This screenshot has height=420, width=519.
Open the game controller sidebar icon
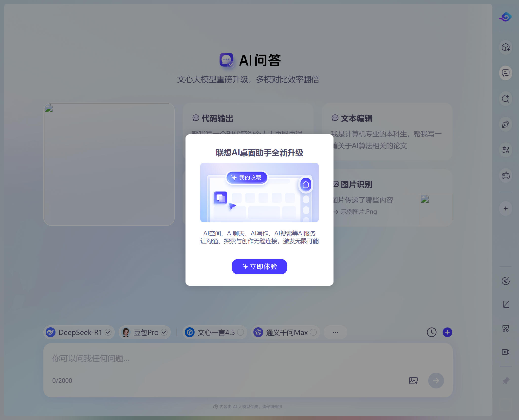pyautogui.click(x=505, y=175)
